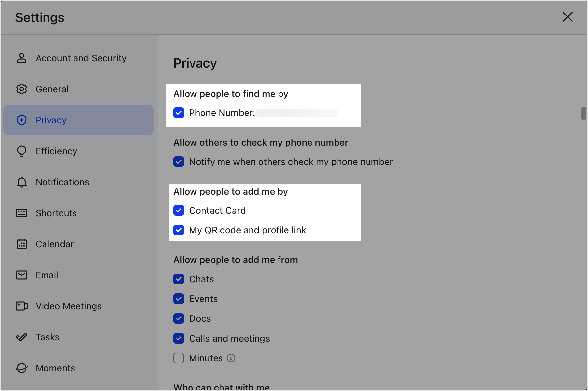Click the Calendar icon in the sidebar
This screenshot has width=588, height=391.
(21, 244)
